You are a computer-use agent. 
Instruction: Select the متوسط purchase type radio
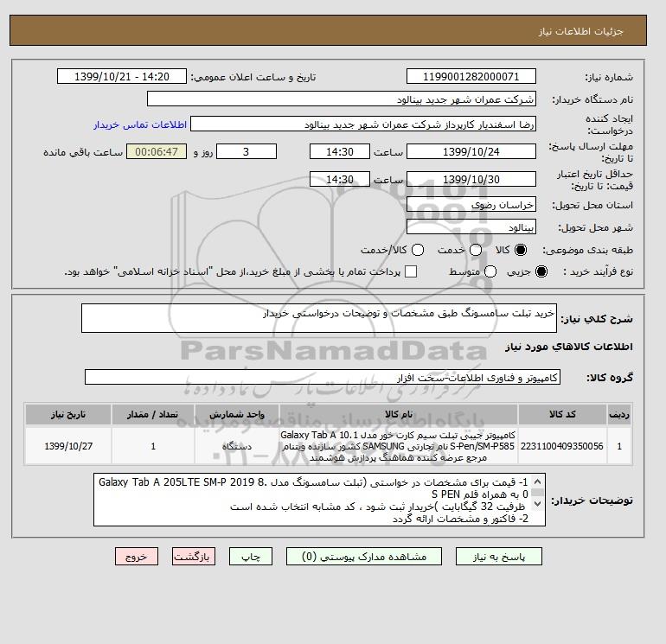tap(490, 271)
